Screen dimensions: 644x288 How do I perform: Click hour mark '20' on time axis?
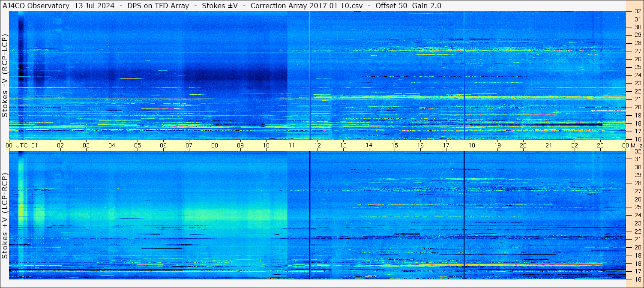point(523,145)
